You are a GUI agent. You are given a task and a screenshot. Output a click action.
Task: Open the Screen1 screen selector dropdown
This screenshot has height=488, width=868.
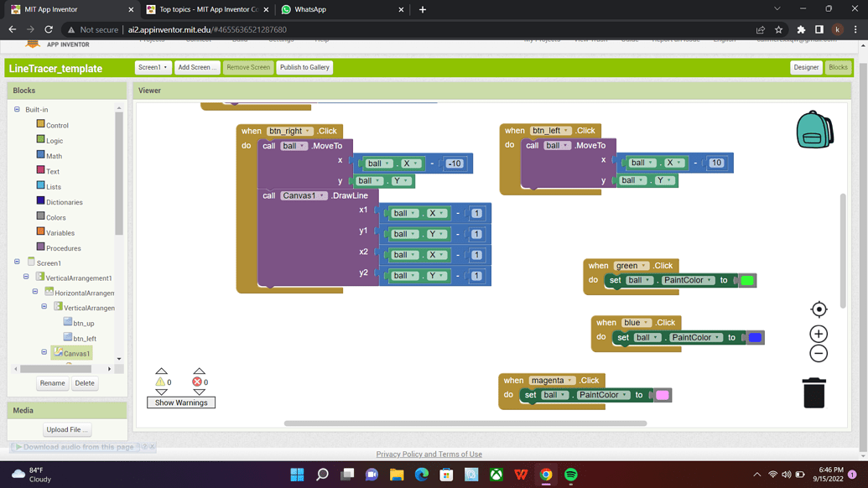click(x=152, y=67)
